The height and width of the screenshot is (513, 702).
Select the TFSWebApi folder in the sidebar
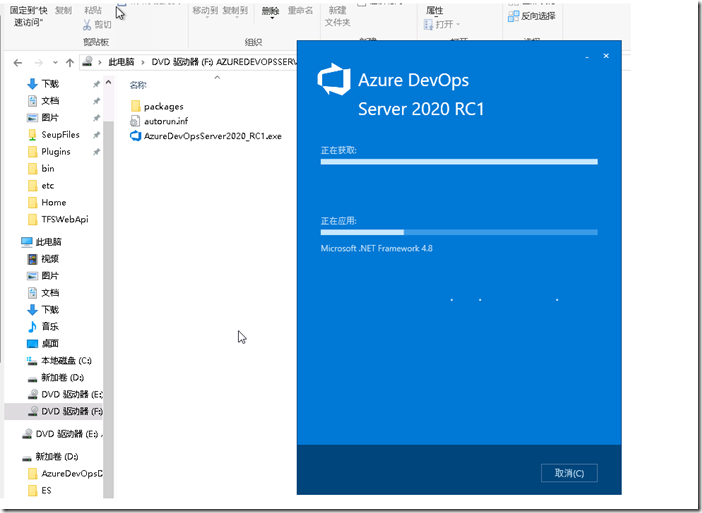click(x=65, y=219)
